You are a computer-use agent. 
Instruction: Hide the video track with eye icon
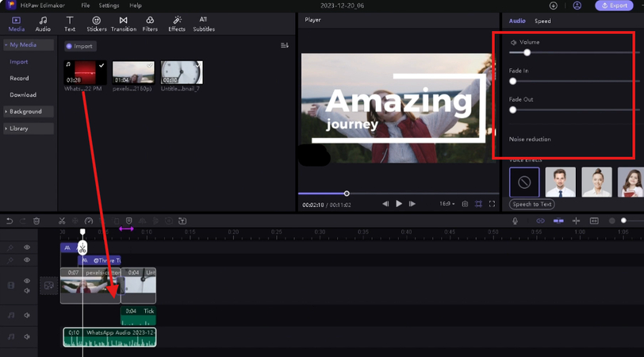(27, 281)
